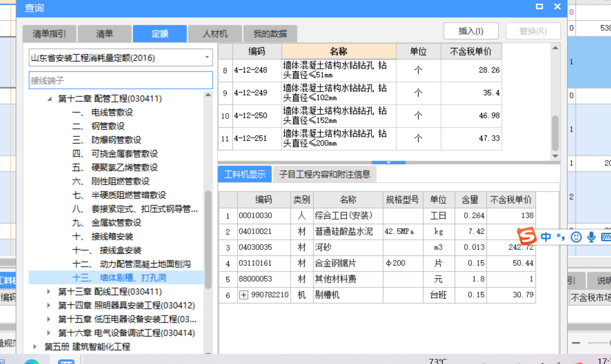The width and height of the screenshot is (611, 364).
Task: Click the 河砂 material row
Action: tap(377, 248)
